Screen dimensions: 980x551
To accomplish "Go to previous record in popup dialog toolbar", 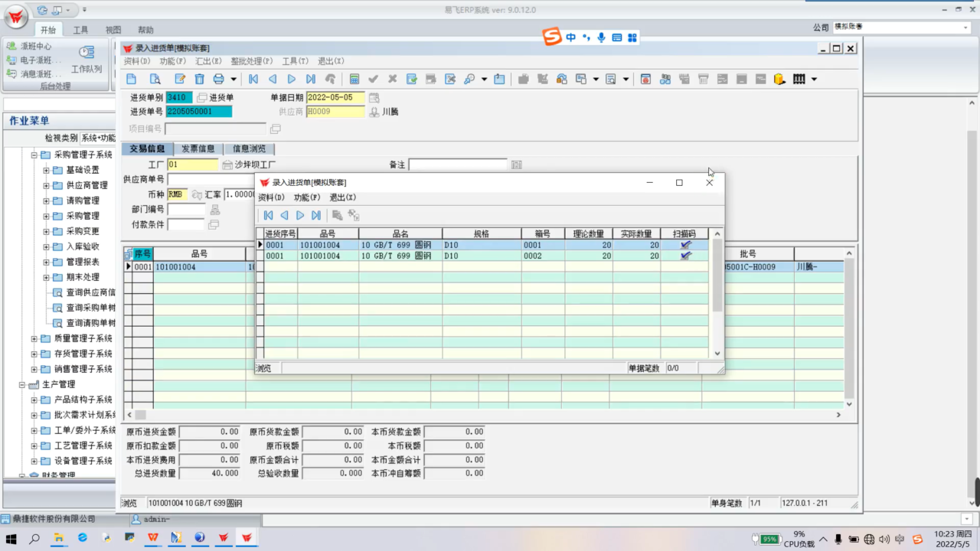I will [284, 216].
